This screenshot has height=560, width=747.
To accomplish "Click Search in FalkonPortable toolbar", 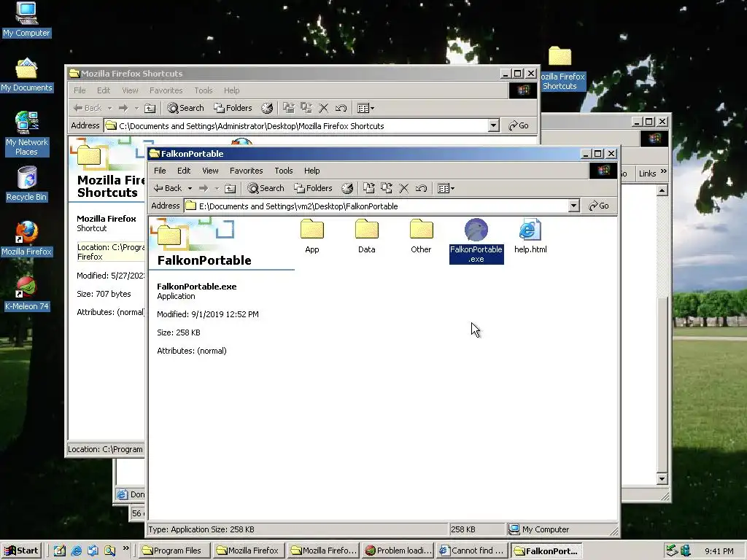I will point(266,188).
